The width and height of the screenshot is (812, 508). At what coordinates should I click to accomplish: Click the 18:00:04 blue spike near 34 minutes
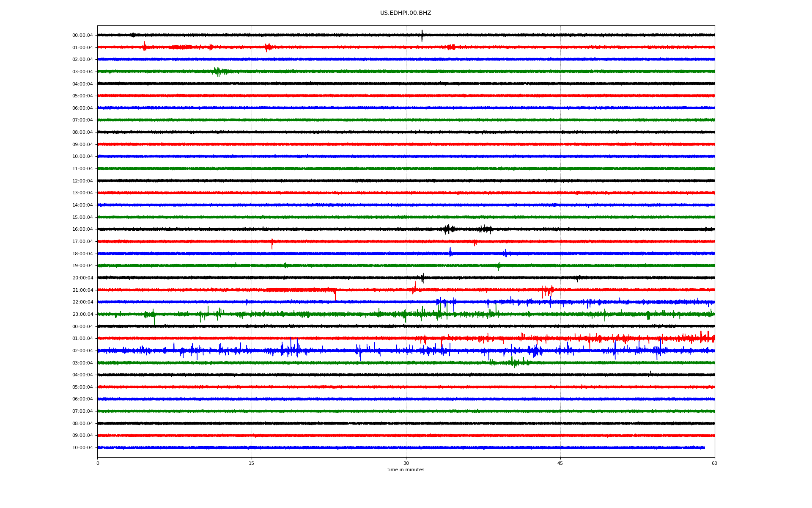pos(450,252)
